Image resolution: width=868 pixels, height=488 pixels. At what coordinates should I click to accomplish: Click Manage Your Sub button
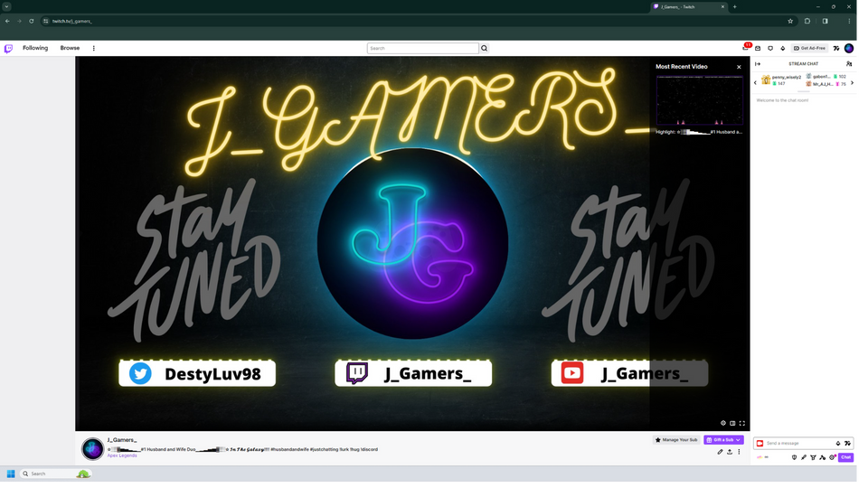click(676, 440)
